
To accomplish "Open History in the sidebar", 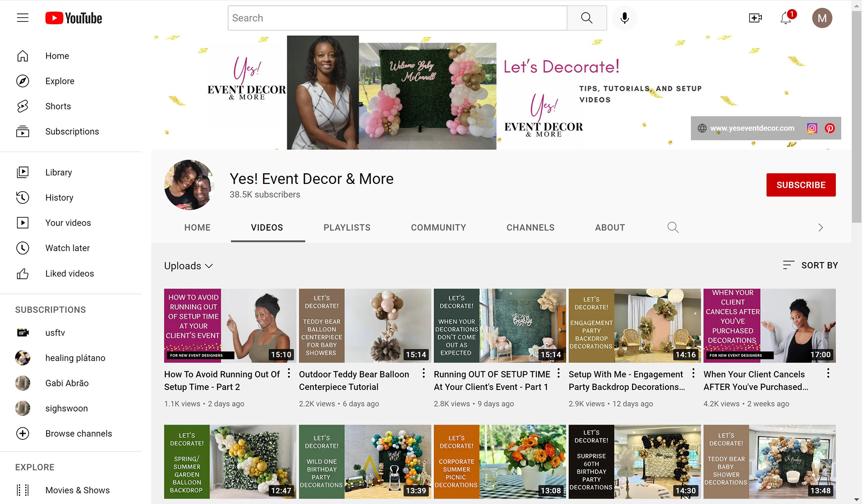I will click(x=70, y=197).
